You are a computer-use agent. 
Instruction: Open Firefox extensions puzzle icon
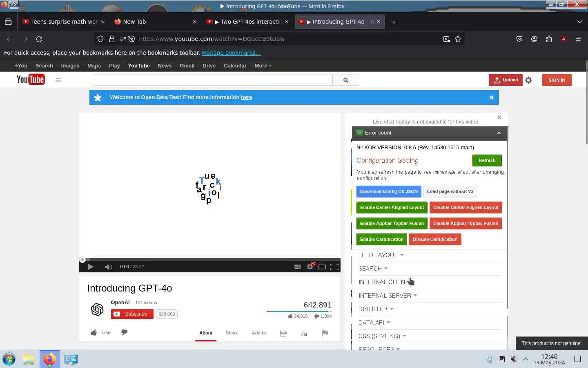(x=549, y=39)
